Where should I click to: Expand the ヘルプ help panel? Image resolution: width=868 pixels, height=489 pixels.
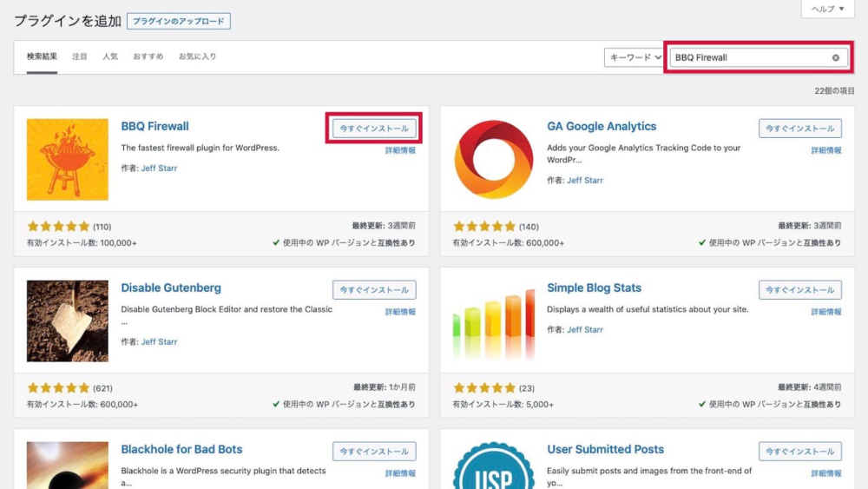tap(827, 9)
